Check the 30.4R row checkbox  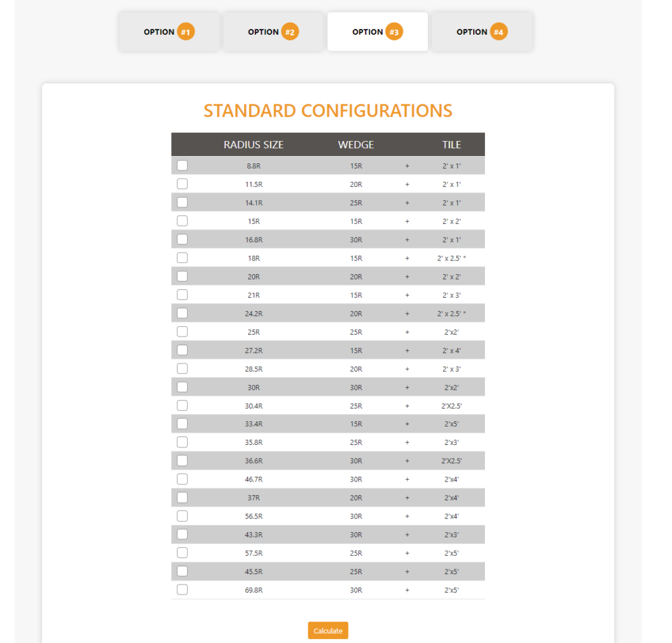click(x=182, y=405)
